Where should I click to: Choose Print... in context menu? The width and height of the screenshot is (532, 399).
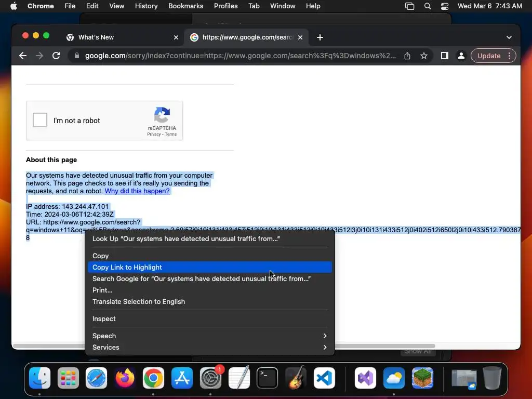click(210, 290)
